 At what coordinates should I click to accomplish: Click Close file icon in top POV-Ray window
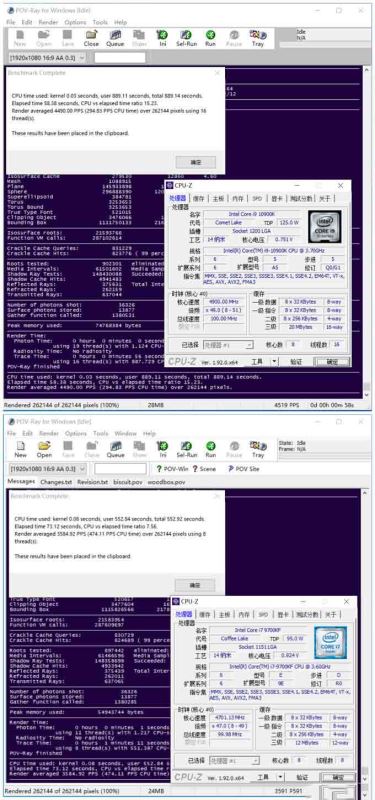click(x=91, y=38)
